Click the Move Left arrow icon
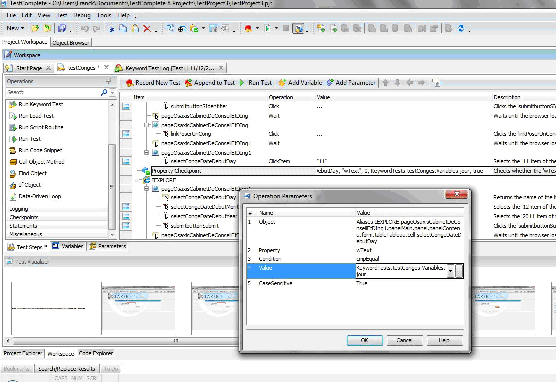This screenshot has width=556, height=382. tap(410, 83)
